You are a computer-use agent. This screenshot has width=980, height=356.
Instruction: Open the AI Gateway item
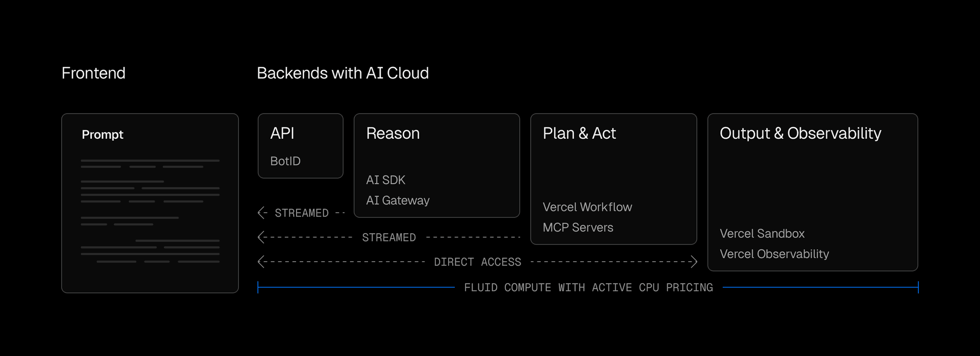pos(398,200)
